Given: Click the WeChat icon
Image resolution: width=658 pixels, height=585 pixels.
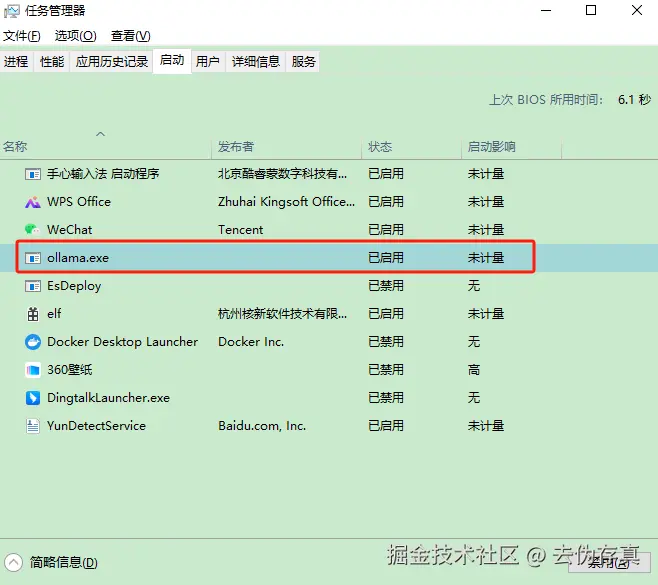Looking at the screenshot, I should tap(32, 230).
